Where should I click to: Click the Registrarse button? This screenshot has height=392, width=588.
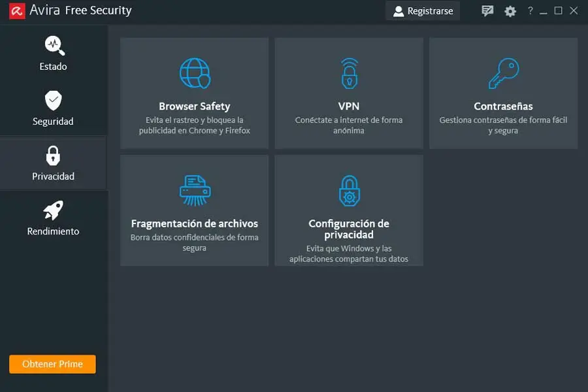tap(423, 11)
